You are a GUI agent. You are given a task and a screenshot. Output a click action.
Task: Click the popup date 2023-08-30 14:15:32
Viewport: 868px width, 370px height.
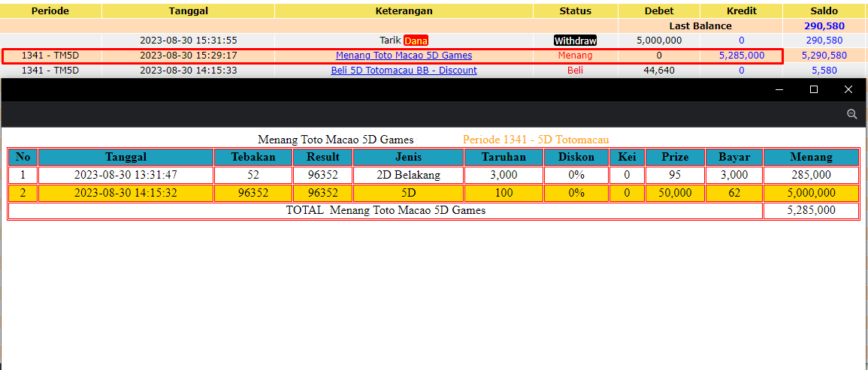(126, 193)
